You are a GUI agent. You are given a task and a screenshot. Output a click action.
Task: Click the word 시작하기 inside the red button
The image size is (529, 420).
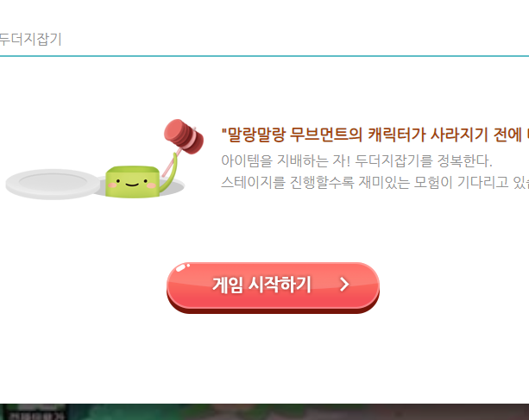pos(280,285)
